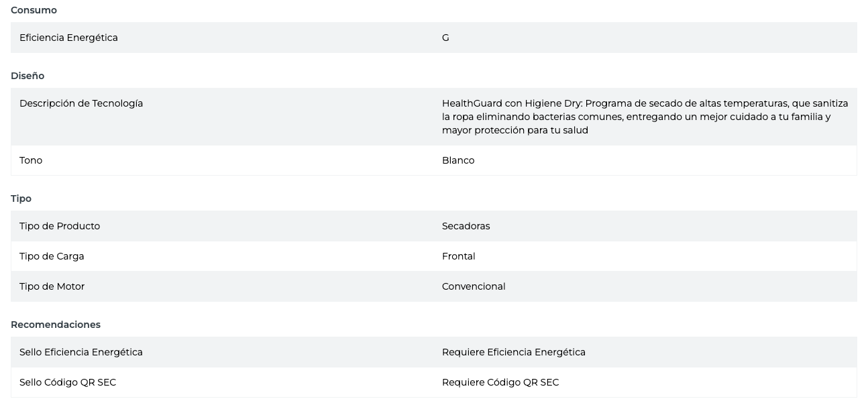Screen dimensions: 868x401
Task: Select the Requiere Código QR SEC value
Action: pos(500,382)
